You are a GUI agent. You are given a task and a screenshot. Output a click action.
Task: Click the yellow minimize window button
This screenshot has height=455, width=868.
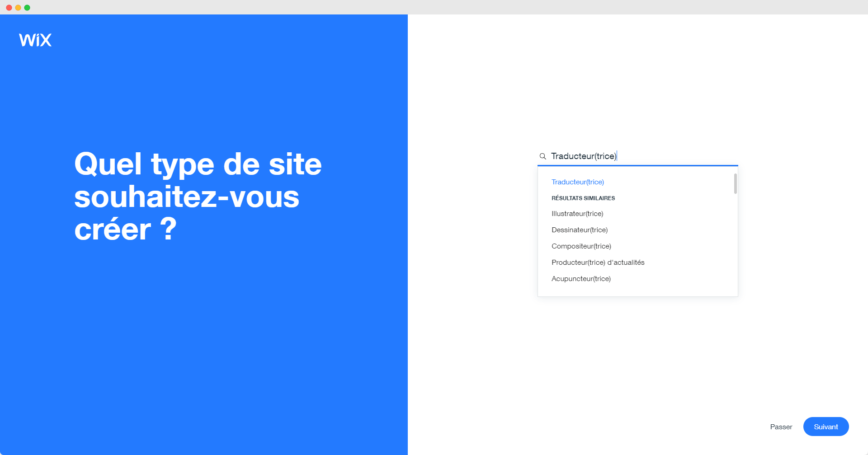pos(18,8)
